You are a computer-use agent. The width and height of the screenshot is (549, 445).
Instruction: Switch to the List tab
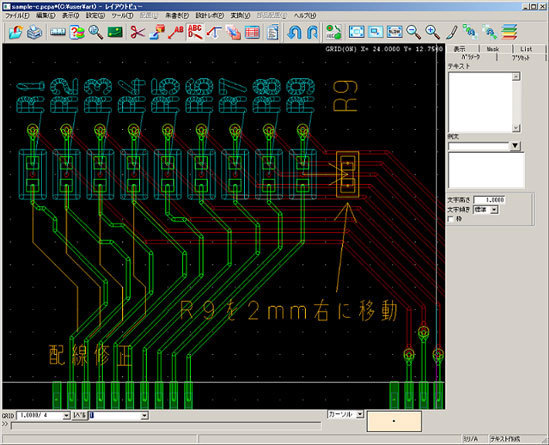pos(526,49)
